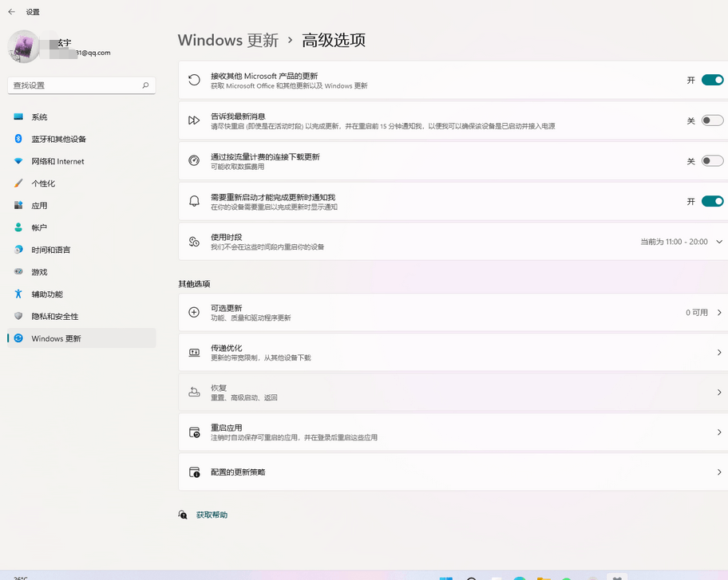Screen dimensions: 728x580
Task: Go to 游戏 in the sidebar
Action: 81,272
